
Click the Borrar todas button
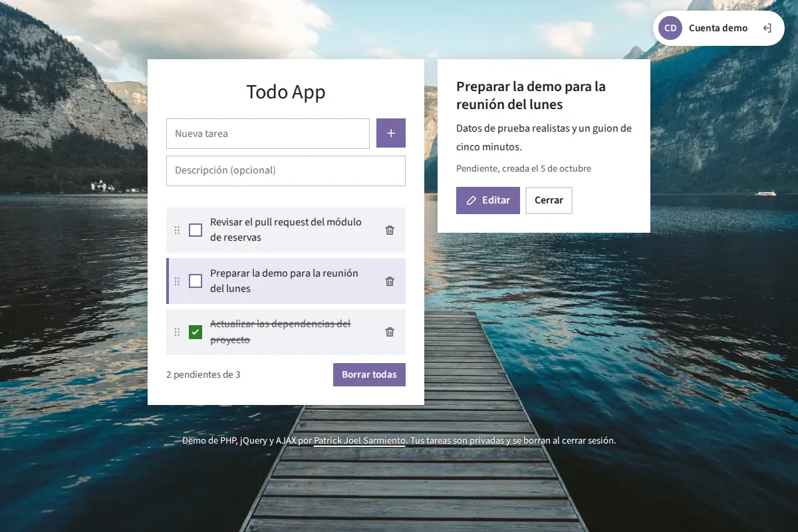coord(369,374)
